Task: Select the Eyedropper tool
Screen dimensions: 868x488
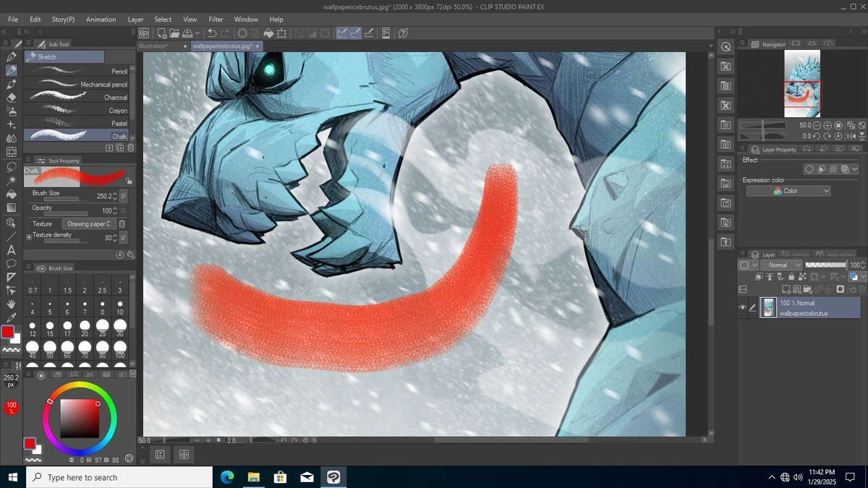Action: point(11,318)
